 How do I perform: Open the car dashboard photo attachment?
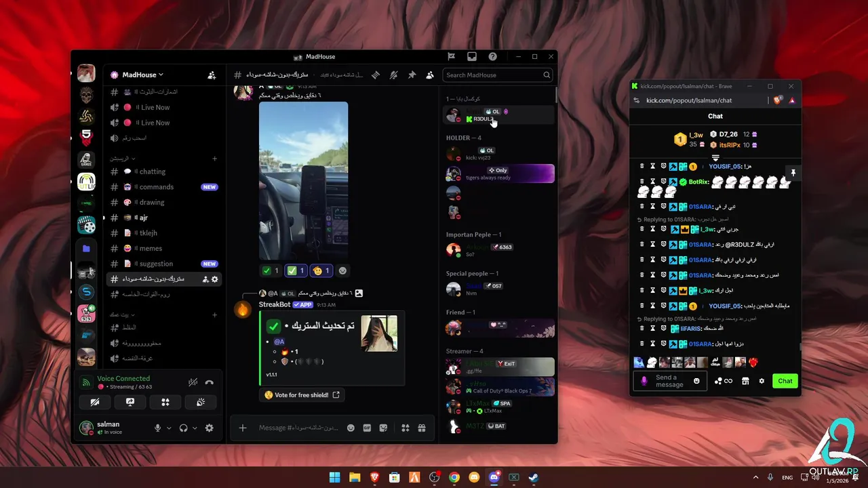pos(303,180)
